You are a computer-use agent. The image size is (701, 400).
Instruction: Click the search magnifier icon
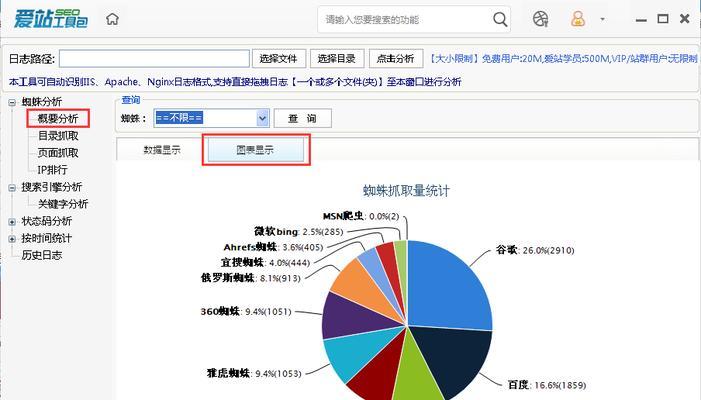[500, 19]
